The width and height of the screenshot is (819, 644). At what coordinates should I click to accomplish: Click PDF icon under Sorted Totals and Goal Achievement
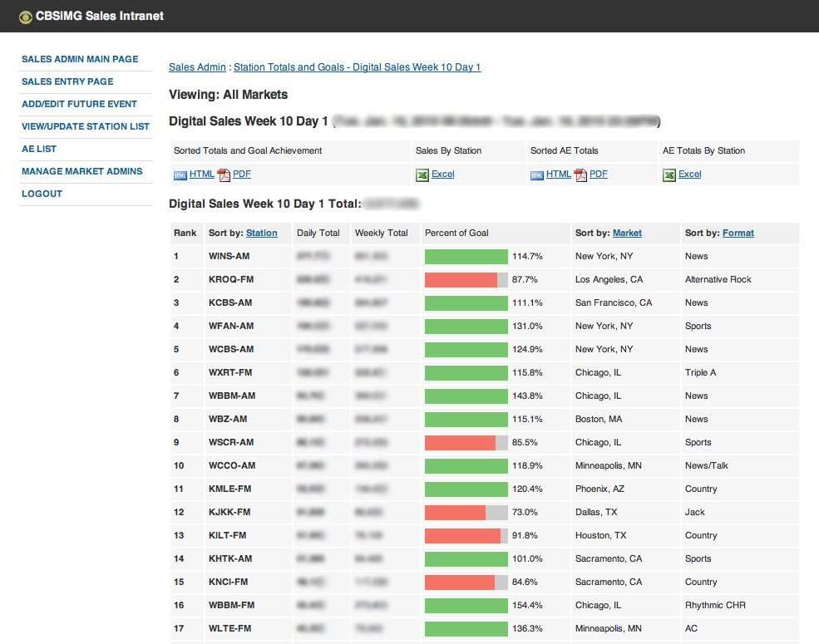(223, 175)
